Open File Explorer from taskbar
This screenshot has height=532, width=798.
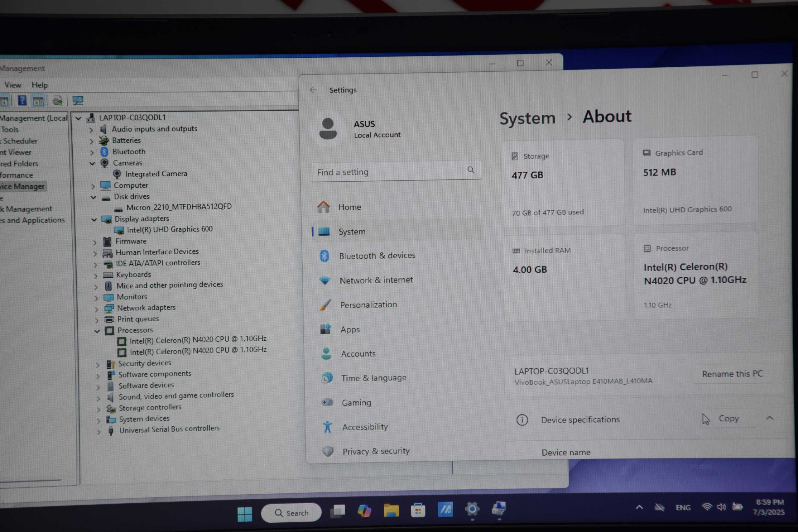[391, 510]
